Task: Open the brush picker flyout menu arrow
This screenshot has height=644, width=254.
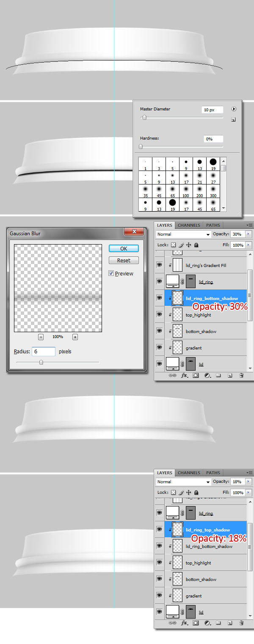Action: click(x=234, y=109)
